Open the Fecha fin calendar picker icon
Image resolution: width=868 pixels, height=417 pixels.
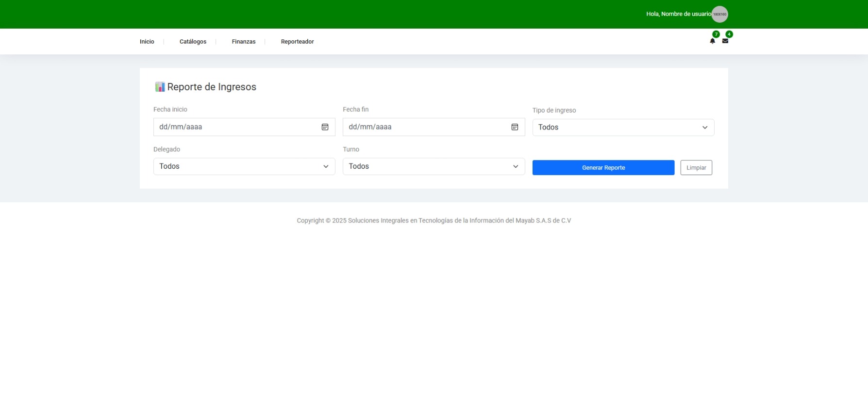515,127
